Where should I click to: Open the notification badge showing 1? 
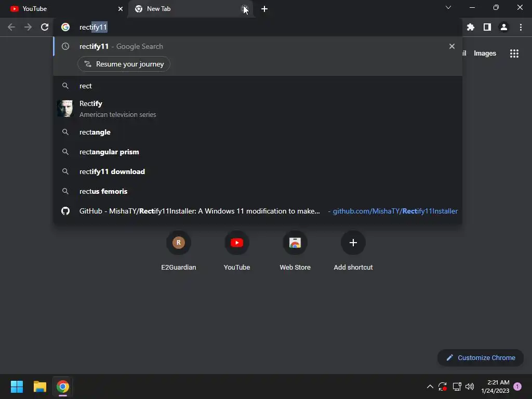pos(517,387)
